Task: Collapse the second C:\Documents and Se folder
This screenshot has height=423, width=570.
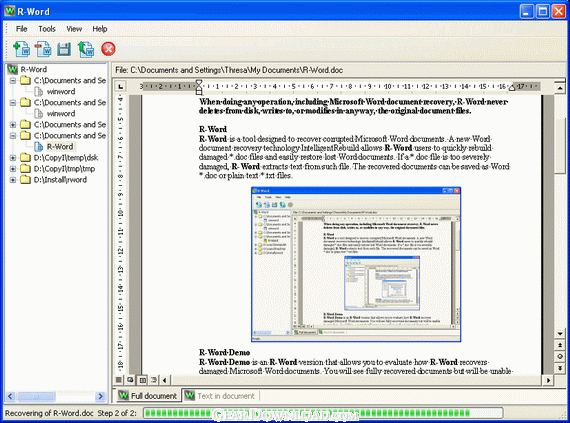Action: (13, 102)
